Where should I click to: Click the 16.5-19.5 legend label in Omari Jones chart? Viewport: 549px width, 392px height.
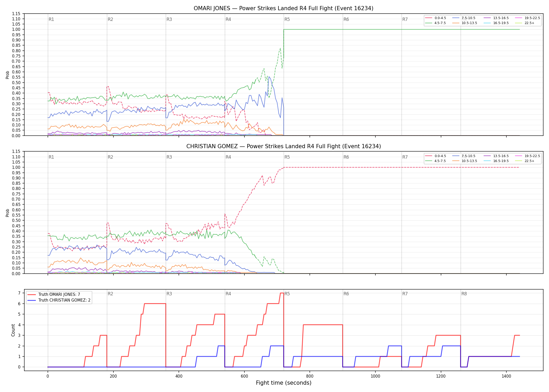pyautogui.click(x=501, y=23)
